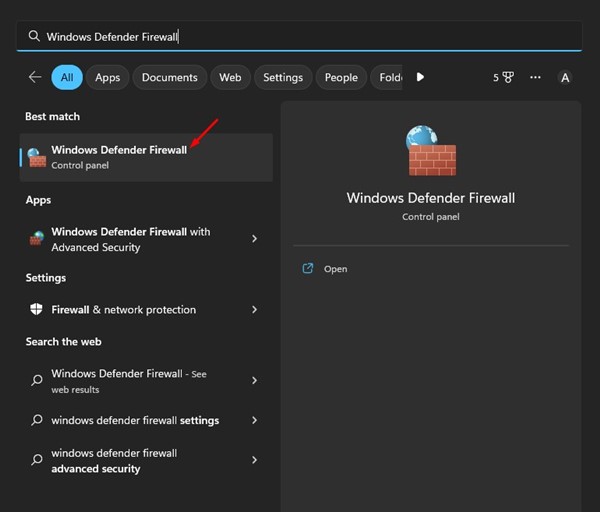Click the search magnifier icon in search box
Image resolution: width=600 pixels, height=512 pixels.
pyautogui.click(x=34, y=36)
